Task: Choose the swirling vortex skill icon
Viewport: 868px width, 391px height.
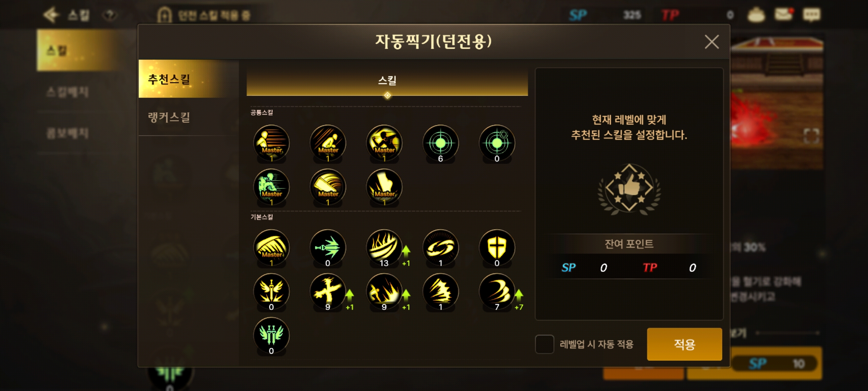Action: click(x=441, y=248)
